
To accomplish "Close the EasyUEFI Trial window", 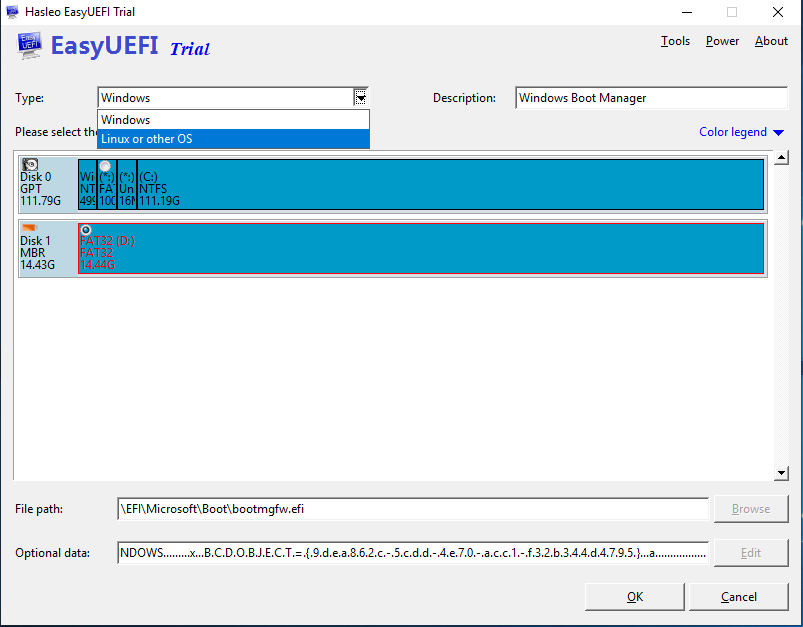I will coord(778,12).
